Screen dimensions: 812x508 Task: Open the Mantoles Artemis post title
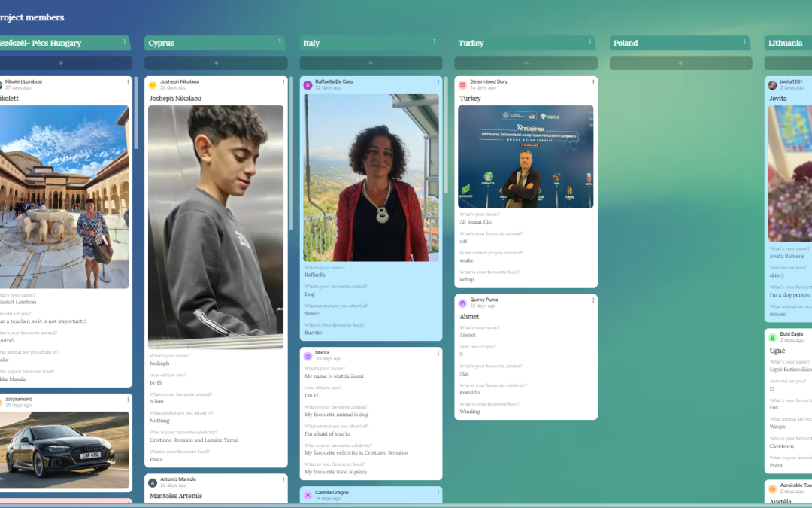[175, 496]
